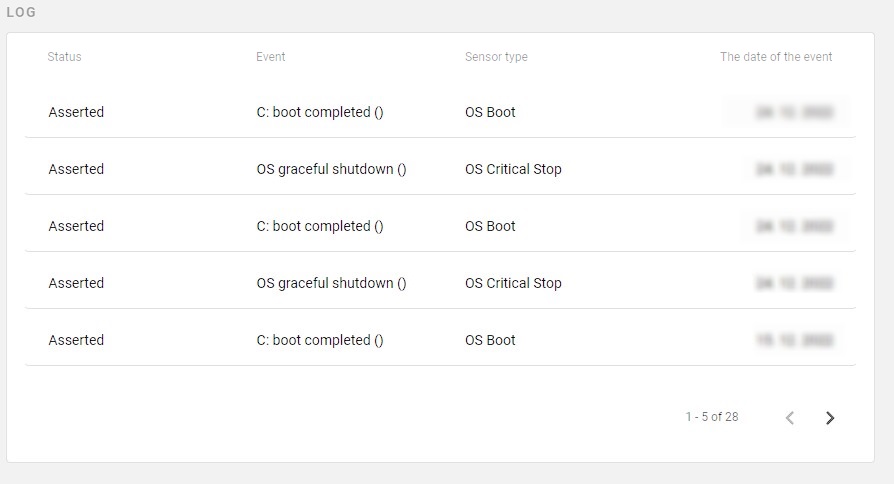Click the blurred date in the top row

(x=794, y=112)
